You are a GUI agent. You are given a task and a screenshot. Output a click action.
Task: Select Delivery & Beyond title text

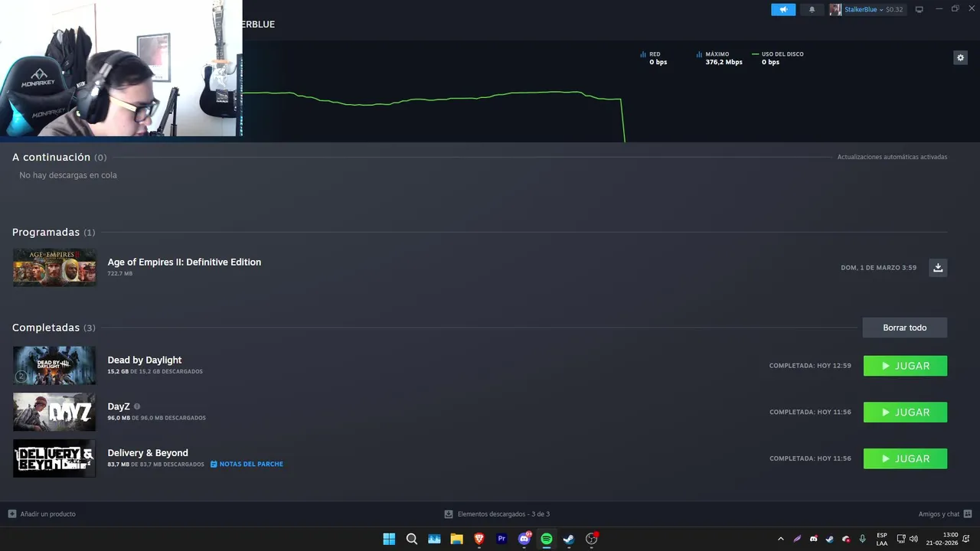pyautogui.click(x=148, y=452)
